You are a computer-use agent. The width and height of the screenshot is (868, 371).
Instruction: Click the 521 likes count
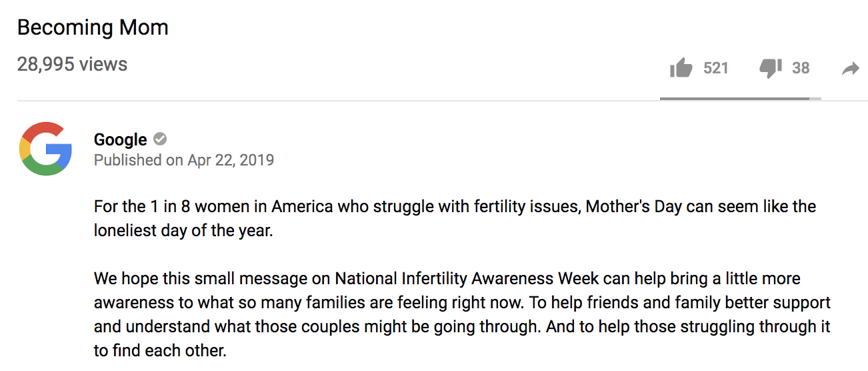tap(716, 68)
